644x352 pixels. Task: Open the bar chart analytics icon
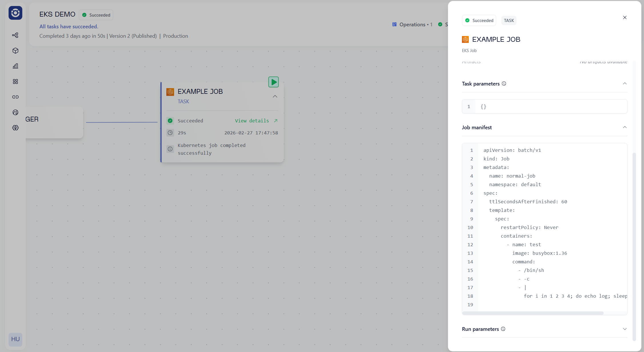[15, 66]
